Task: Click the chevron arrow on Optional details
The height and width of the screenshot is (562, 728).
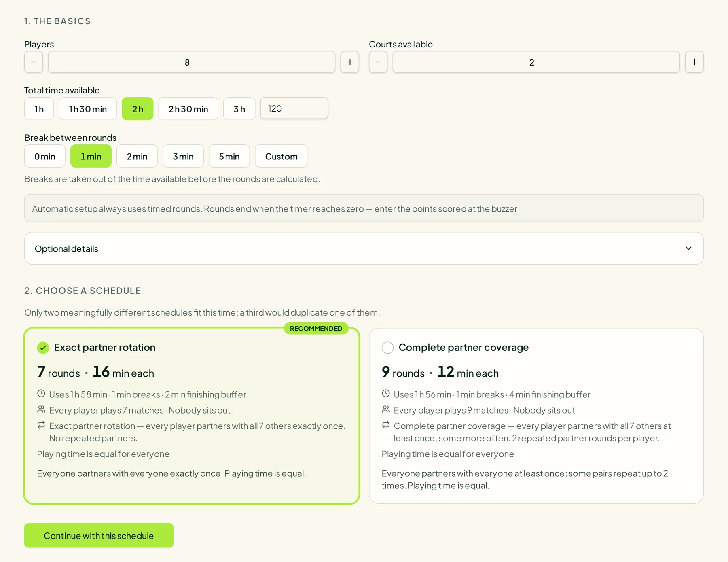Action: (688, 248)
